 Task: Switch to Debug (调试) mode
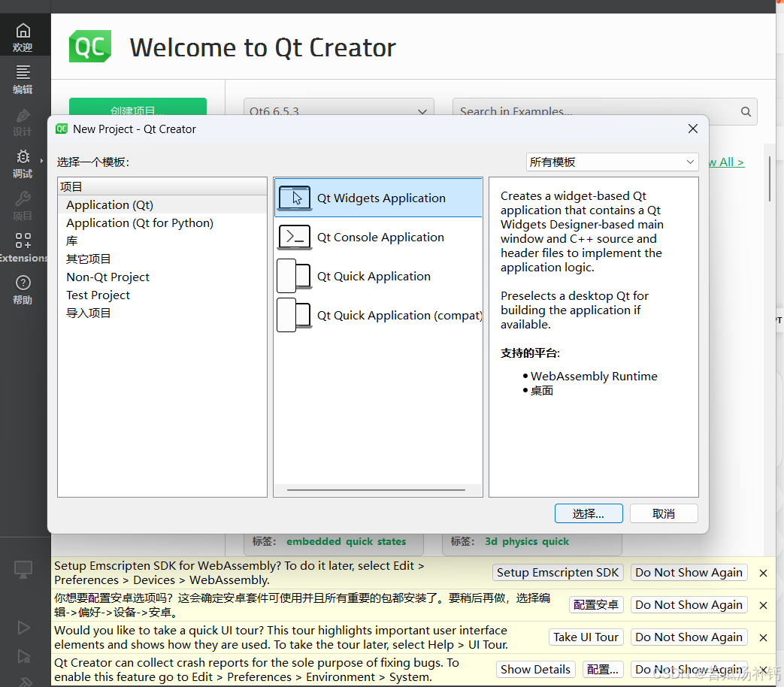pos(23,164)
